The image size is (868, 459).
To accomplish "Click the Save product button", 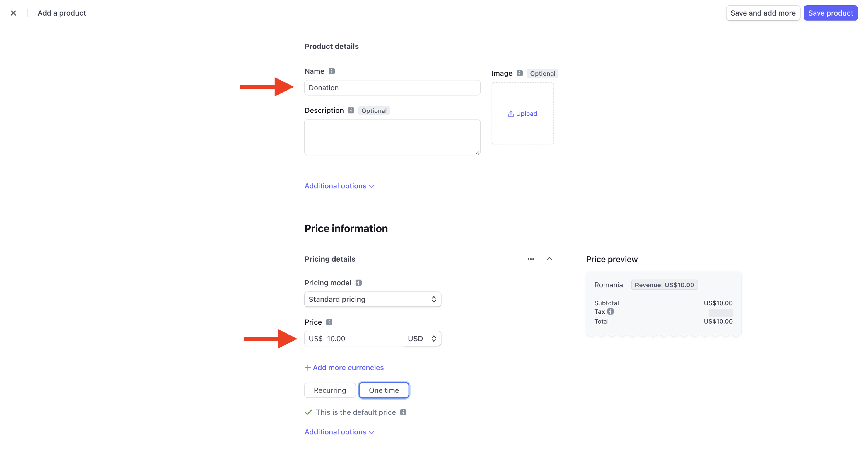I will point(830,13).
